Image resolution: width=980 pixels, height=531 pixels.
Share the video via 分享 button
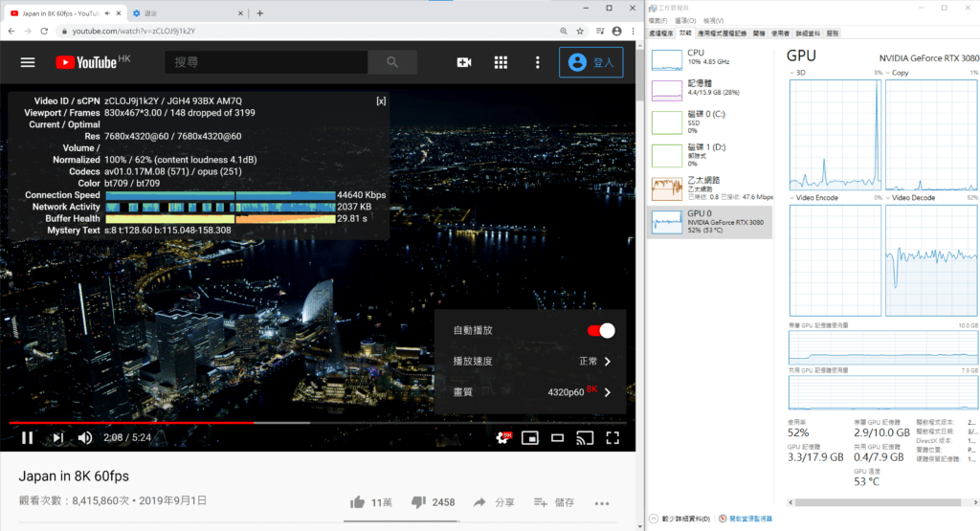[494, 502]
